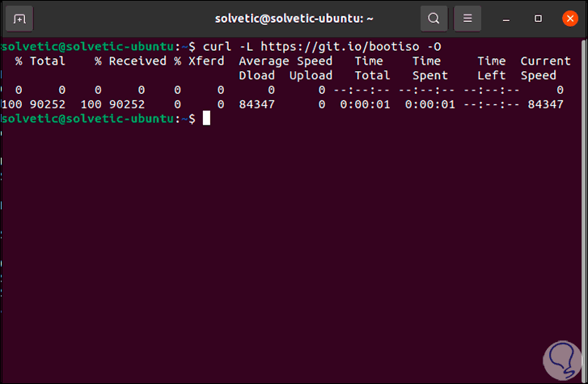
Task: Click the last prompt line solvetic@solvetic-ubuntu
Action: 93,119
